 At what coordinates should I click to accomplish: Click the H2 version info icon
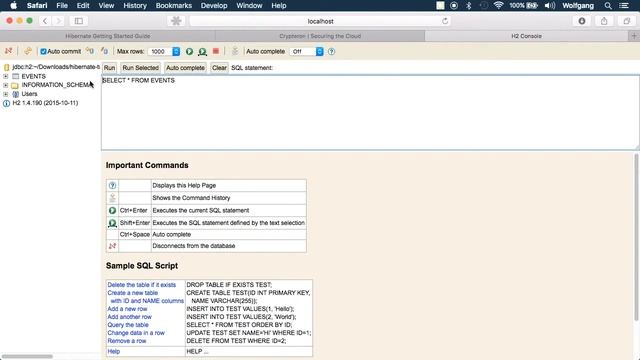pos(7,103)
